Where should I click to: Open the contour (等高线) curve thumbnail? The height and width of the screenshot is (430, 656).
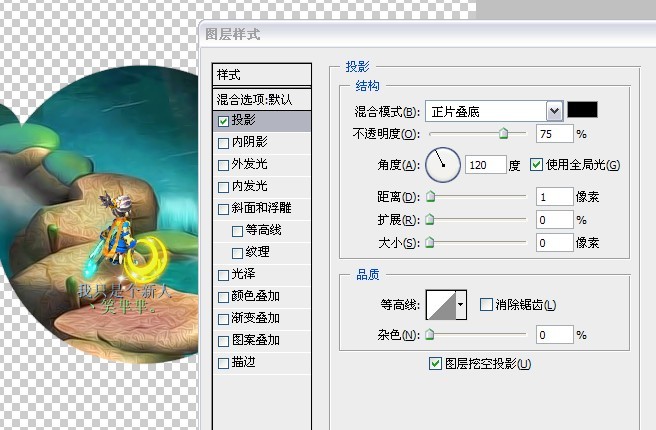[x=440, y=304]
